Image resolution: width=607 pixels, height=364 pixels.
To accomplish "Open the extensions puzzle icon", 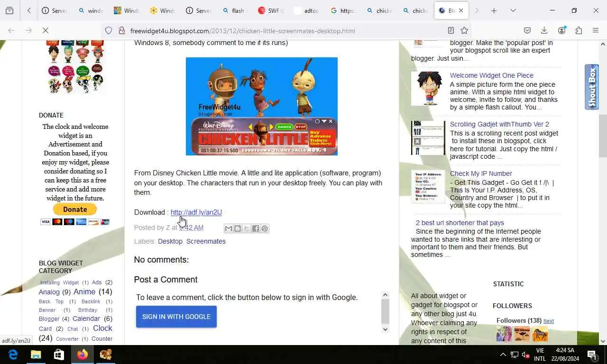I will point(579,30).
